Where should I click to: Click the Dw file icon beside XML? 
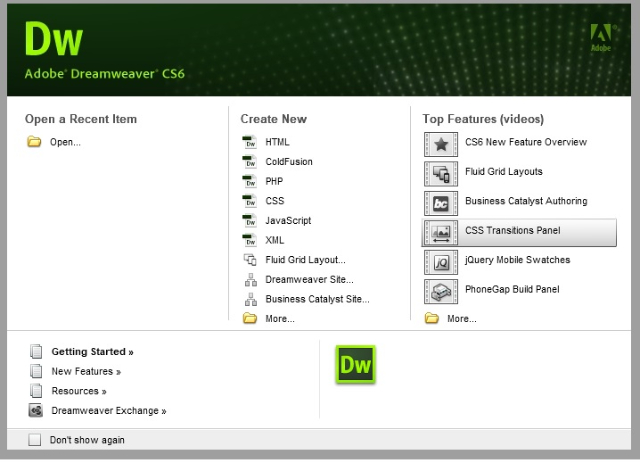pyautogui.click(x=249, y=240)
